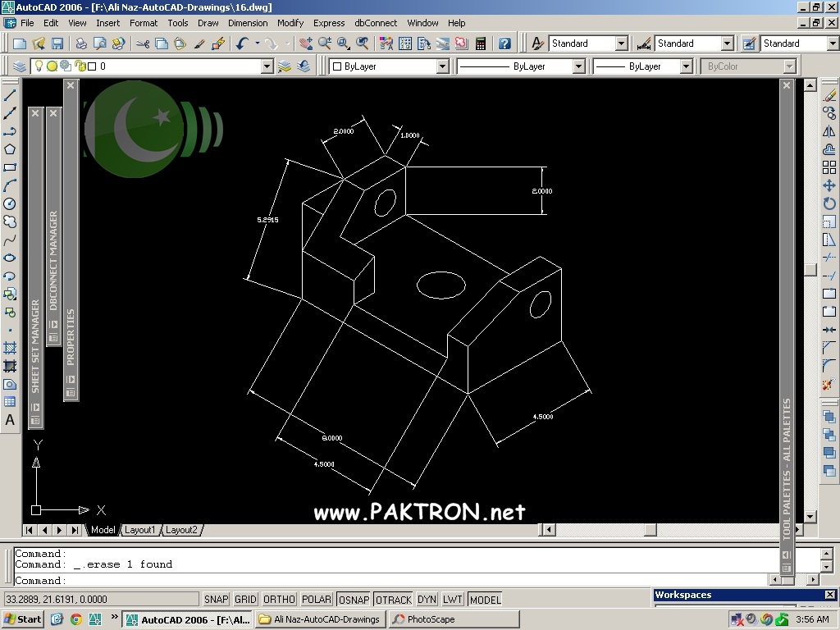Viewport: 840px width, 630px height.
Task: Activate the Hatch tool
Action: point(10,348)
